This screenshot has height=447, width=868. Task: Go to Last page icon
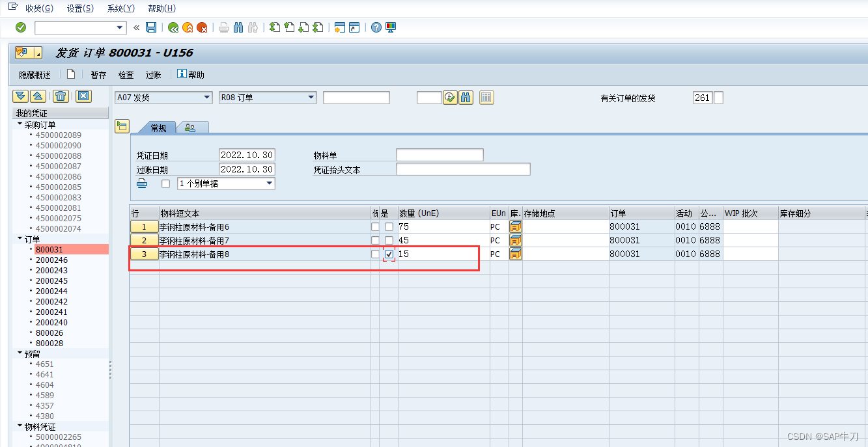[x=318, y=27]
